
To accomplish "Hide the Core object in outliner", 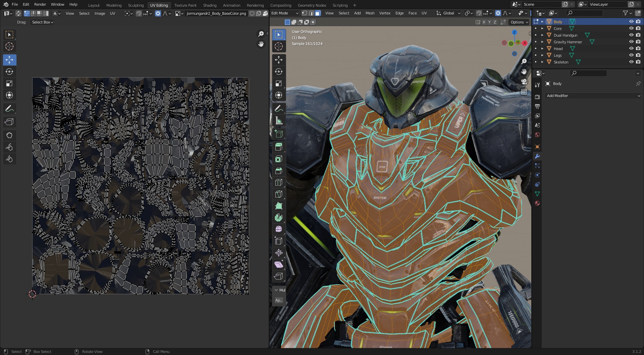I will pyautogui.click(x=631, y=28).
